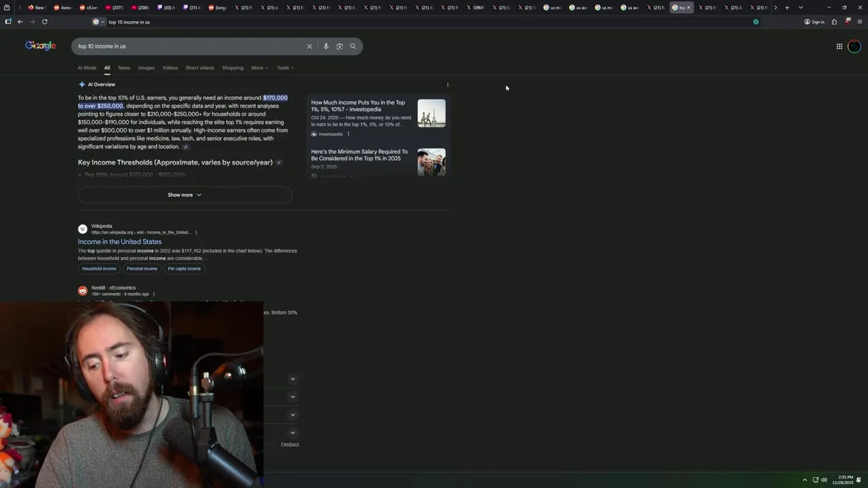Image resolution: width=868 pixels, height=488 pixels.
Task: Click Investopedia article thumbnail of walking couple
Action: pos(431,113)
